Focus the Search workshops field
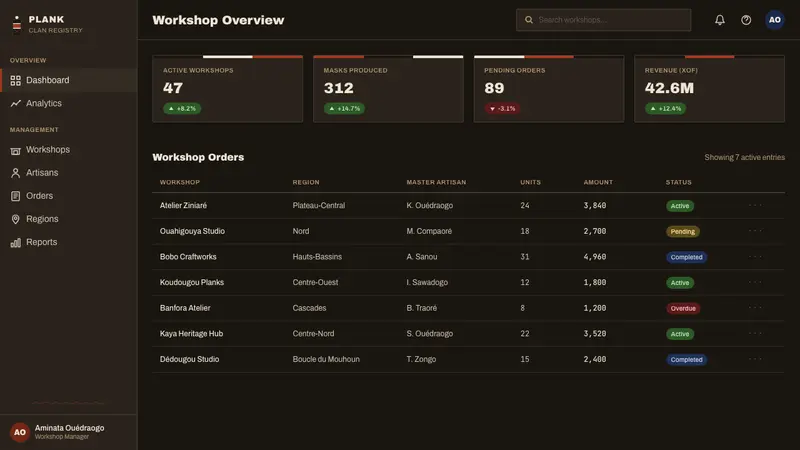 (604, 20)
